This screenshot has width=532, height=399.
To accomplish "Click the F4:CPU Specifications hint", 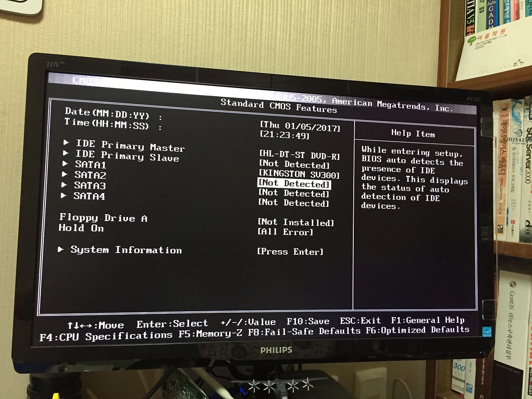I will coord(106,336).
